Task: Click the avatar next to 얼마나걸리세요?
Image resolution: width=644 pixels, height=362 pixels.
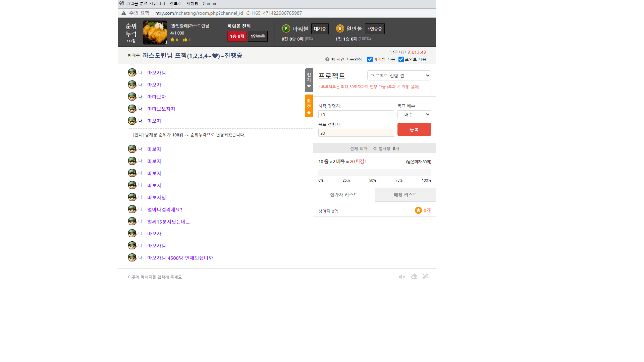Action: coord(132,209)
